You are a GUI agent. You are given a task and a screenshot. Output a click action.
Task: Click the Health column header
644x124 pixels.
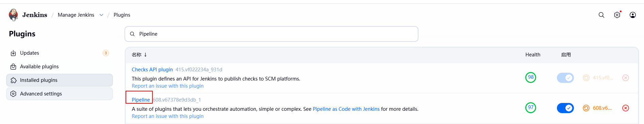(533, 55)
